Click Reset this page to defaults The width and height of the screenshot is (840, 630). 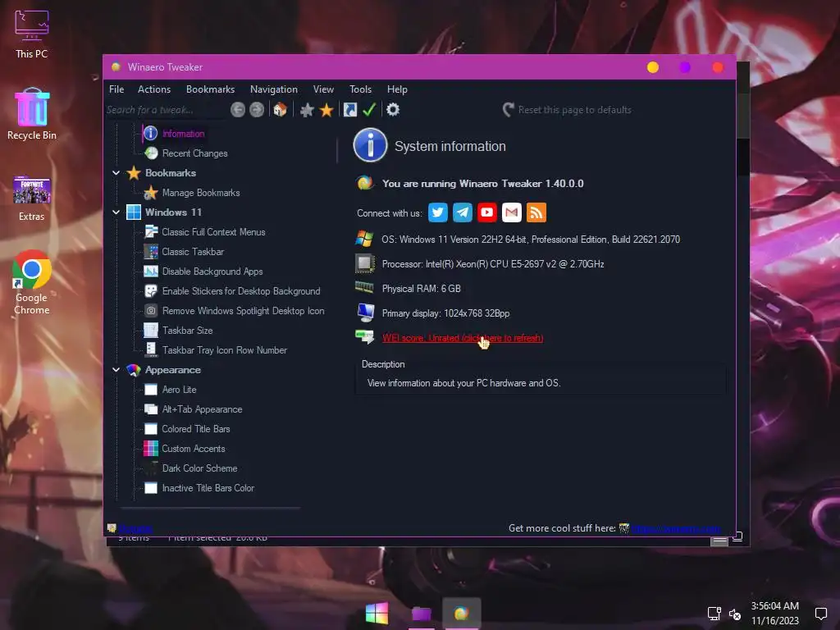pos(568,110)
